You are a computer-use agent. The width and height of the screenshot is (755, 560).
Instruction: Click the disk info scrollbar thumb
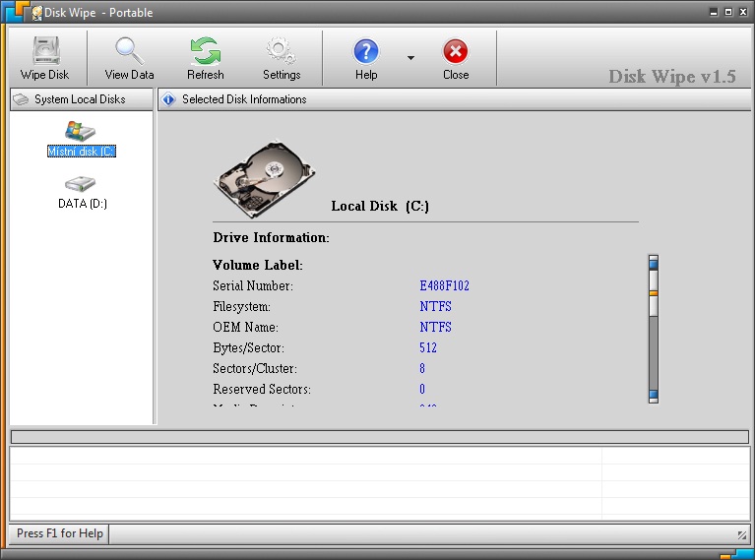coord(654,293)
